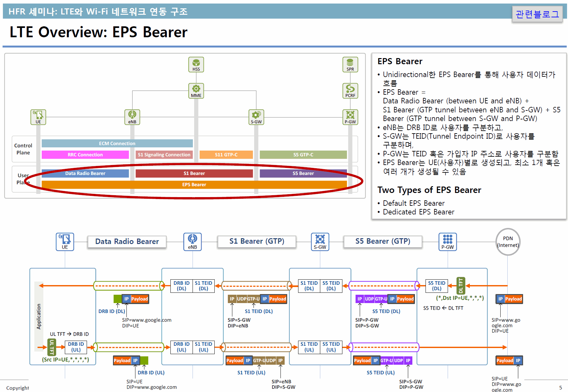Click the UE icon in top diagram

[x=38, y=117]
